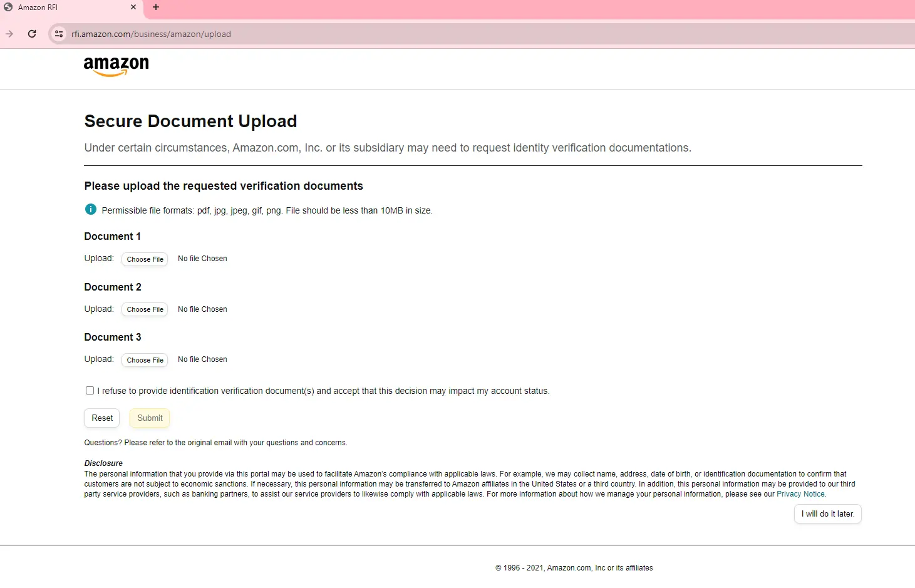The width and height of the screenshot is (915, 588).
Task: Reload the page with the refresh icon
Action: (x=32, y=34)
